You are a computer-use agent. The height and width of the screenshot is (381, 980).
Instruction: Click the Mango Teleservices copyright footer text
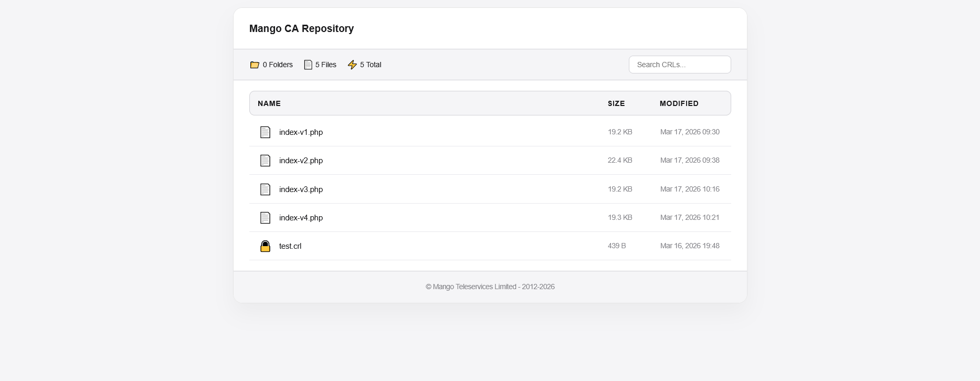pos(490,287)
